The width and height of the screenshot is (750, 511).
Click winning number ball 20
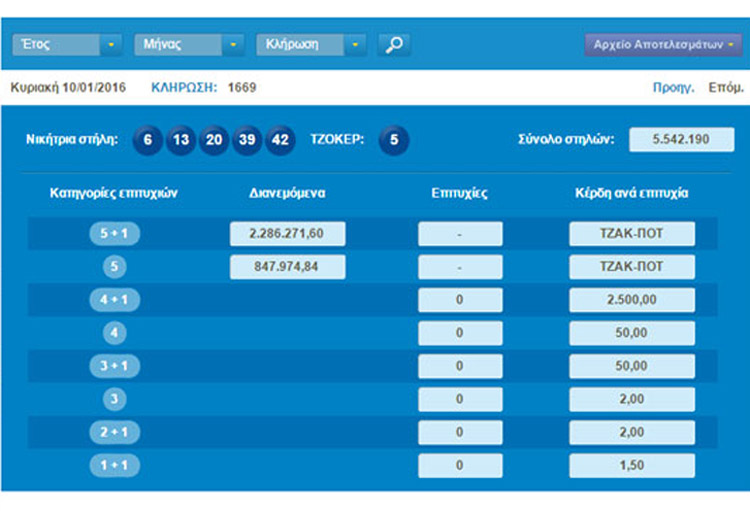click(x=214, y=140)
